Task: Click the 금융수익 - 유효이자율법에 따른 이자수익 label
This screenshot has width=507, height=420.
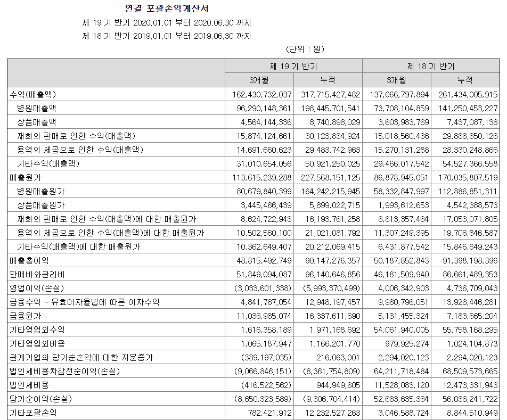Action: (84, 302)
